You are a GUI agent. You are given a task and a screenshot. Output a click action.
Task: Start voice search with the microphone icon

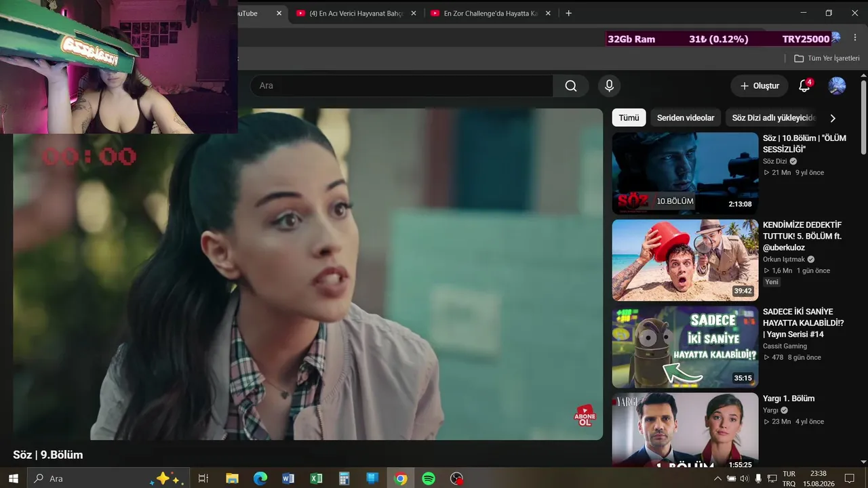click(x=609, y=85)
